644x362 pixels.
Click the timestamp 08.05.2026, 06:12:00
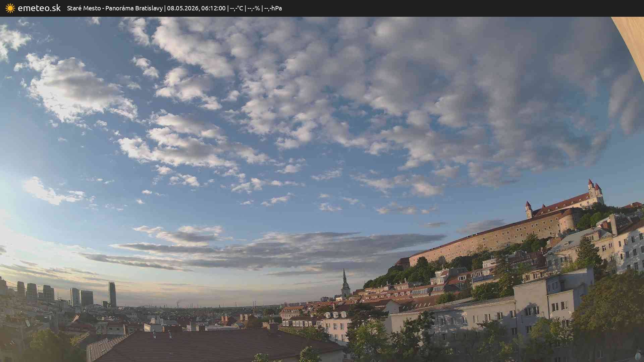pos(196,8)
